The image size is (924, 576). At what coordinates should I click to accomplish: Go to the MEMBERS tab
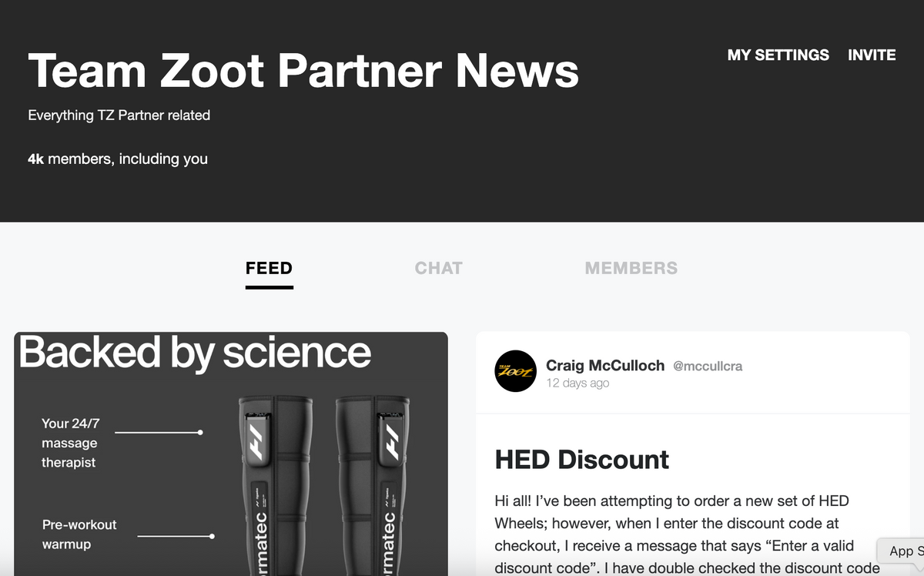coord(631,268)
